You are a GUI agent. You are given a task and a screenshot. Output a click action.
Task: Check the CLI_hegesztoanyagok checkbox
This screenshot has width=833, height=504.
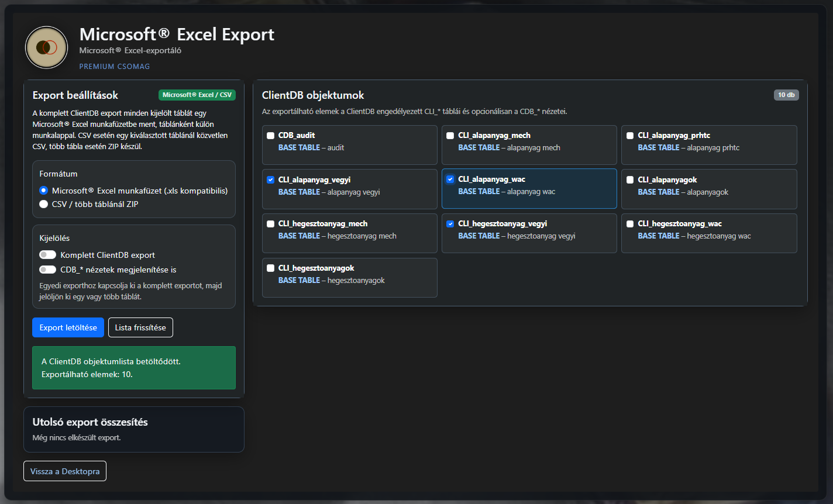(270, 268)
